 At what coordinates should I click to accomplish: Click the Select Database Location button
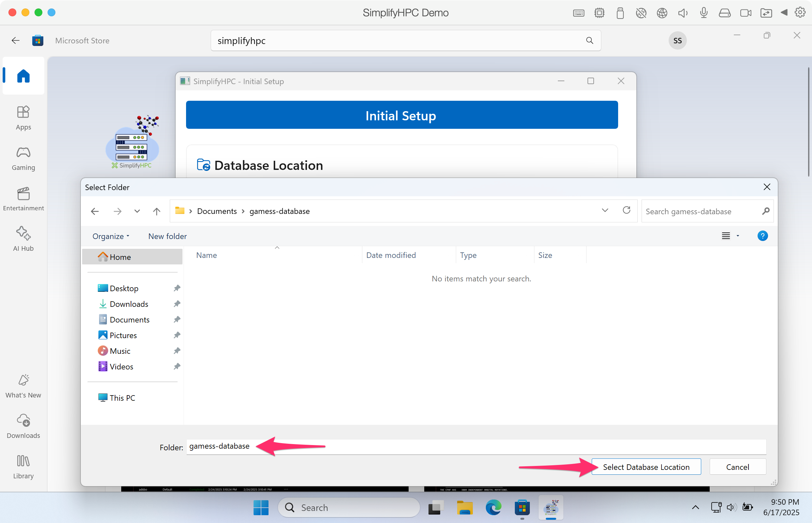point(646,467)
